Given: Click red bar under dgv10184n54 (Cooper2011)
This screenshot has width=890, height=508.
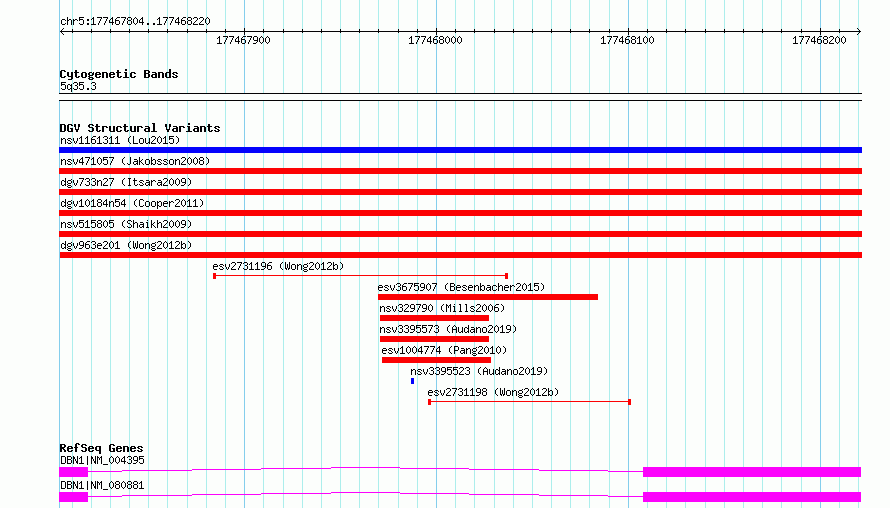Looking at the screenshot, I should pos(460,213).
